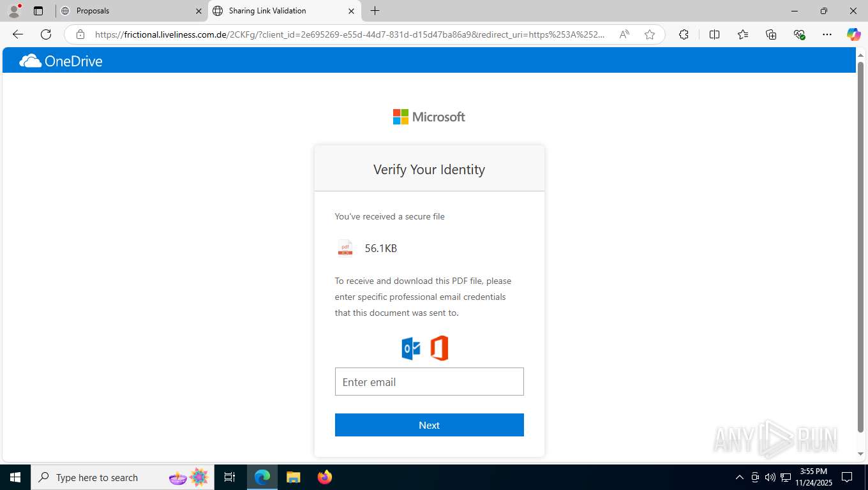Launch Firefox from the taskbar
This screenshot has height=490, width=868.
tap(325, 477)
